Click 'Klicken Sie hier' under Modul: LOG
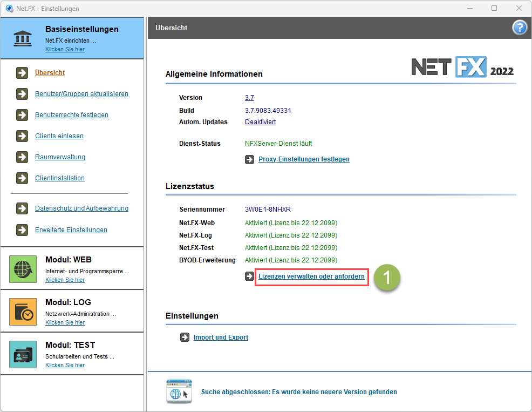 65,322
